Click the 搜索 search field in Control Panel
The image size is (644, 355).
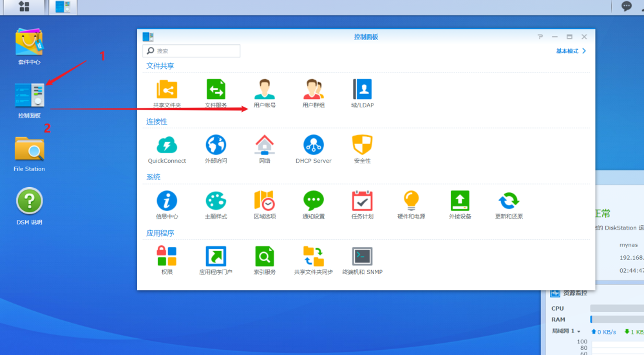[191, 51]
